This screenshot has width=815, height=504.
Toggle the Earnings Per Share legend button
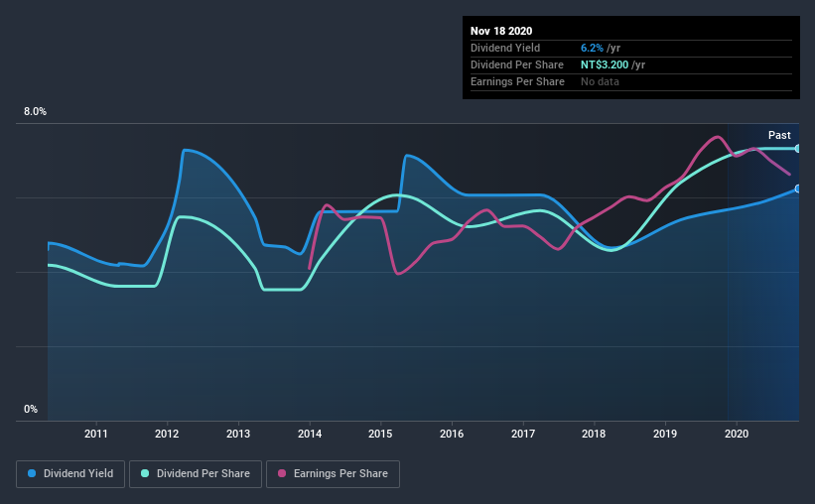click(x=333, y=474)
